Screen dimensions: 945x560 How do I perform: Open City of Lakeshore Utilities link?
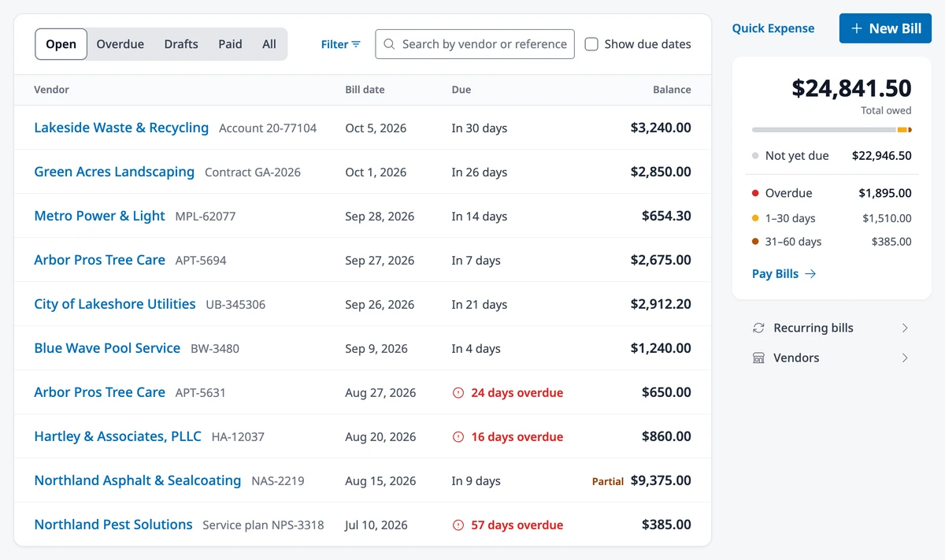click(x=115, y=304)
